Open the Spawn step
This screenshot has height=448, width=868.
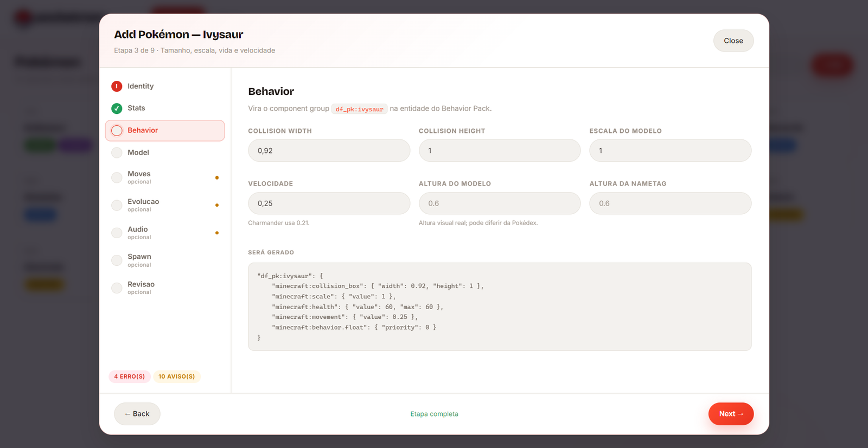click(x=165, y=260)
